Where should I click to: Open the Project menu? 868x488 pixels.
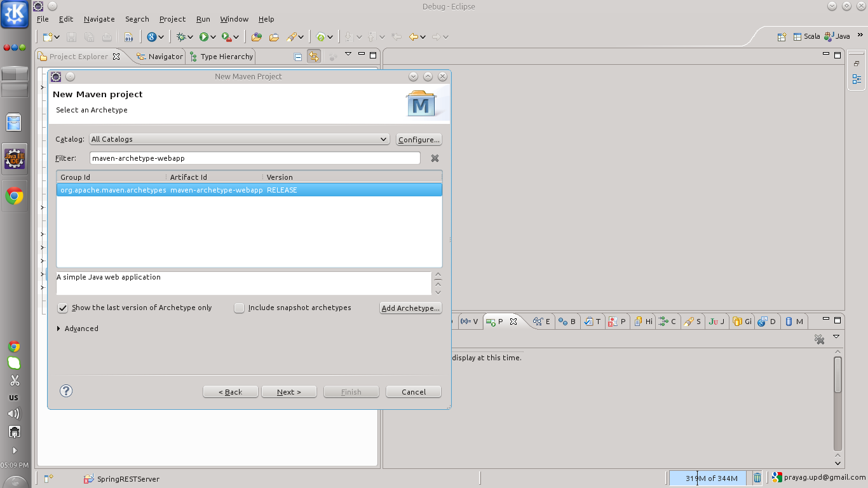pyautogui.click(x=172, y=19)
